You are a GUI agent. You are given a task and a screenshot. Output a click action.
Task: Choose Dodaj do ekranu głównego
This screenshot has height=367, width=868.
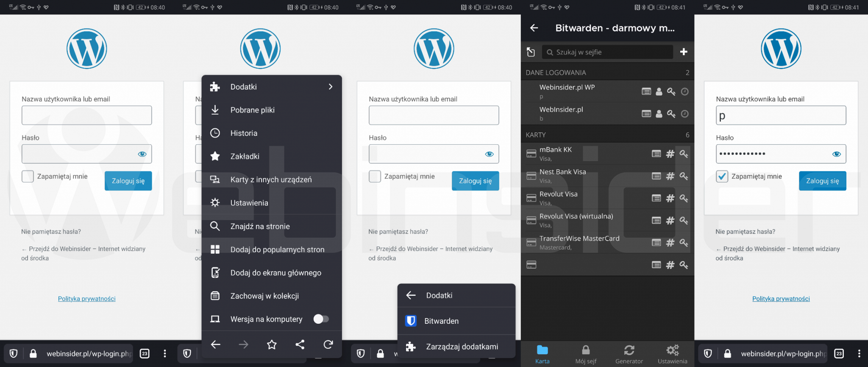(x=272, y=273)
